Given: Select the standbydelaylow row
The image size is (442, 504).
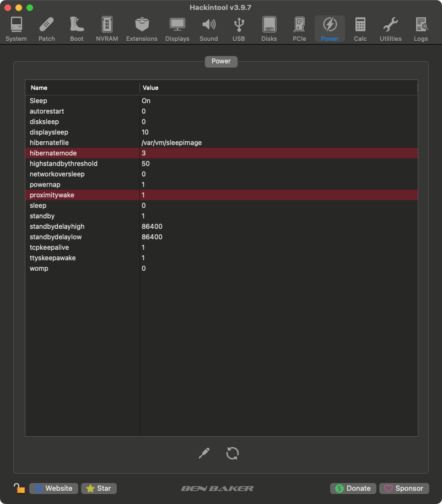Looking at the screenshot, I should click(x=222, y=237).
